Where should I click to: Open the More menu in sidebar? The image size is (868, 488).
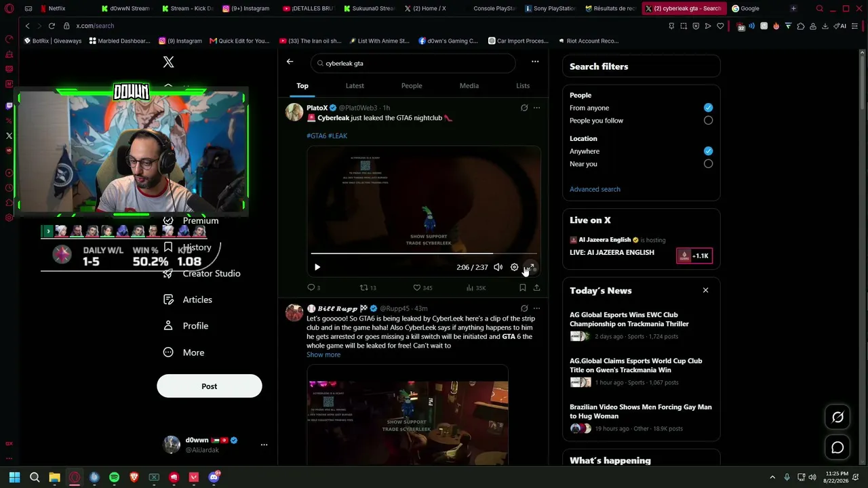[x=184, y=352]
